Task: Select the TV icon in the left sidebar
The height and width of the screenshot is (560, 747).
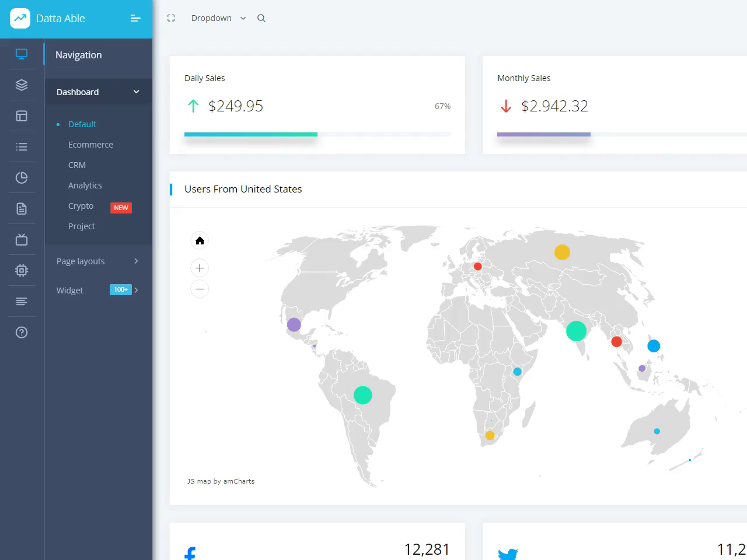Action: click(x=22, y=239)
